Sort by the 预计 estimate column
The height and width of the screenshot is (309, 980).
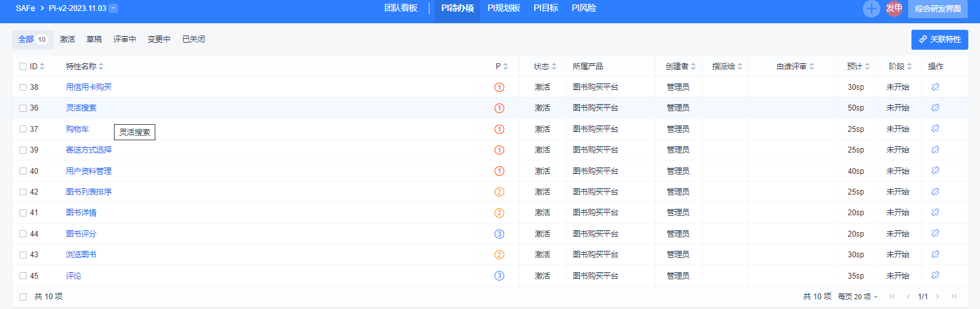(x=867, y=67)
